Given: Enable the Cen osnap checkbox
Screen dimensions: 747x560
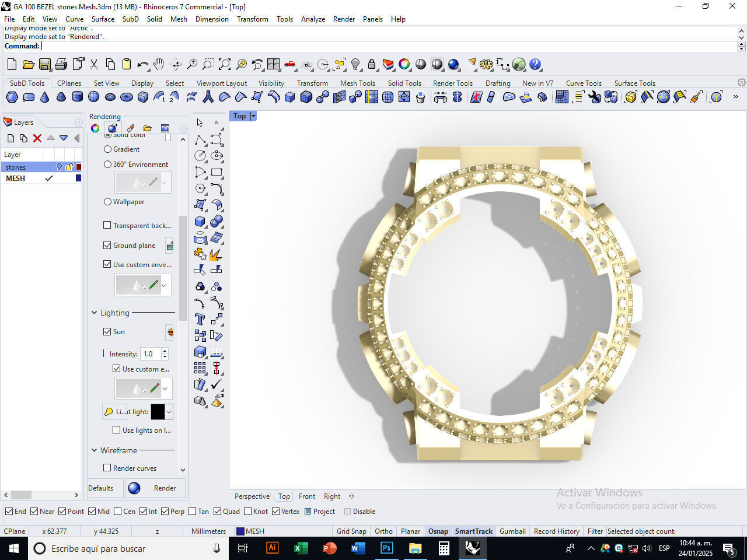Looking at the screenshot, I should pyautogui.click(x=118, y=512).
